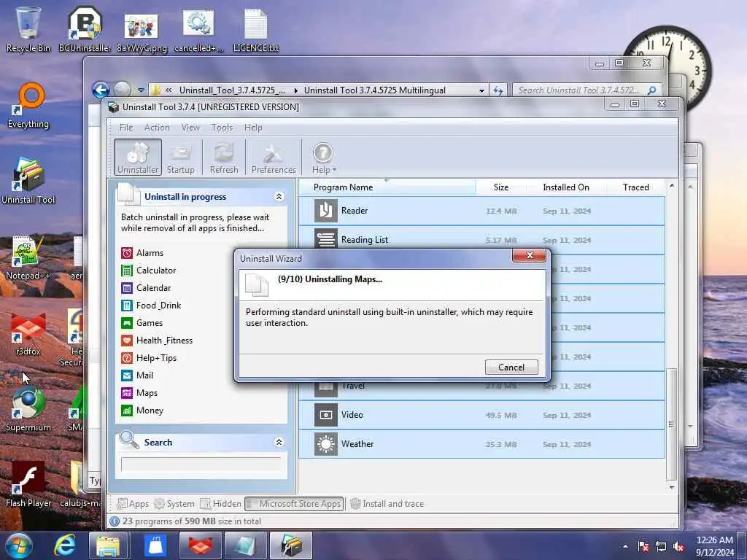Viewport: 747px width, 560px height.
Task: Select Calculator icon in batch list
Action: click(x=127, y=271)
